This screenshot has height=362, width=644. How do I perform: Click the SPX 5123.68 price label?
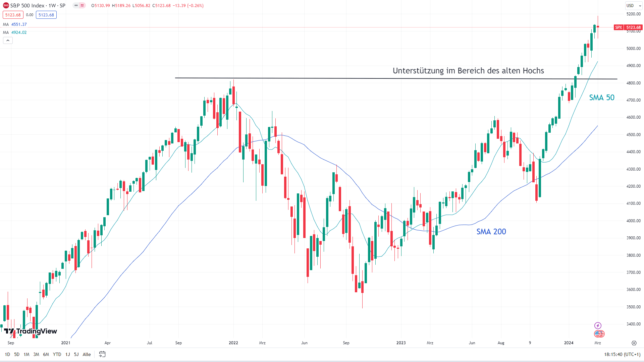628,27
